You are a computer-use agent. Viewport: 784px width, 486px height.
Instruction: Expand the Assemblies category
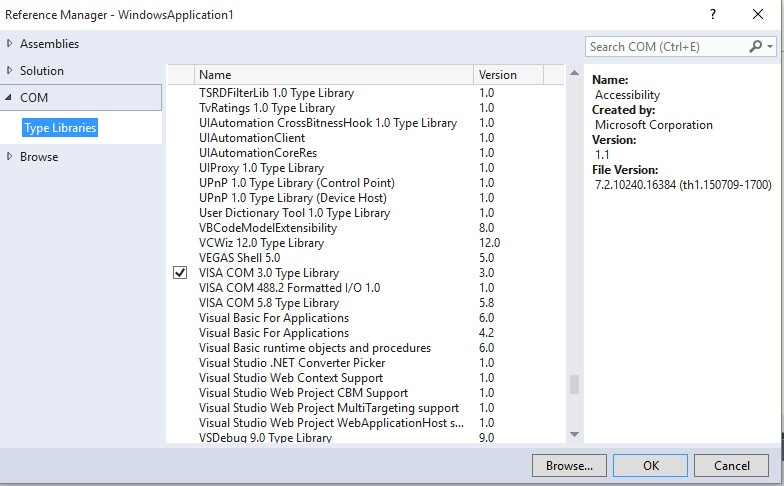[10, 44]
